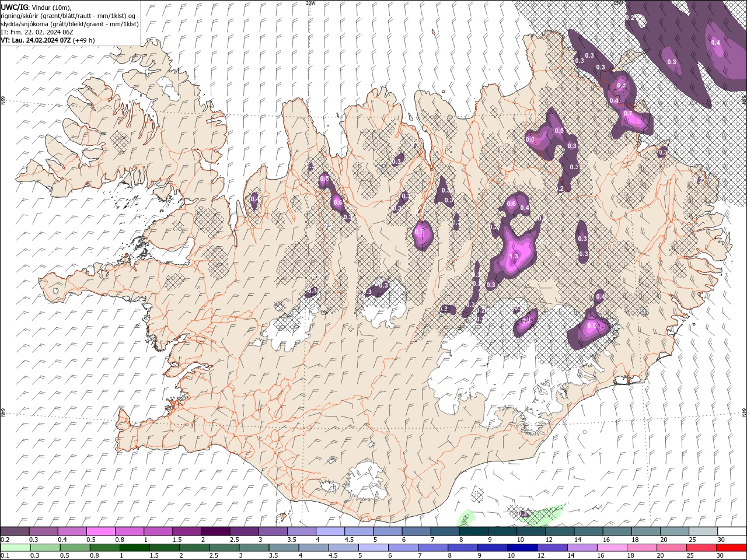Select the snow legend swatch for 4–4.5
747x560 pixels.
(330, 532)
